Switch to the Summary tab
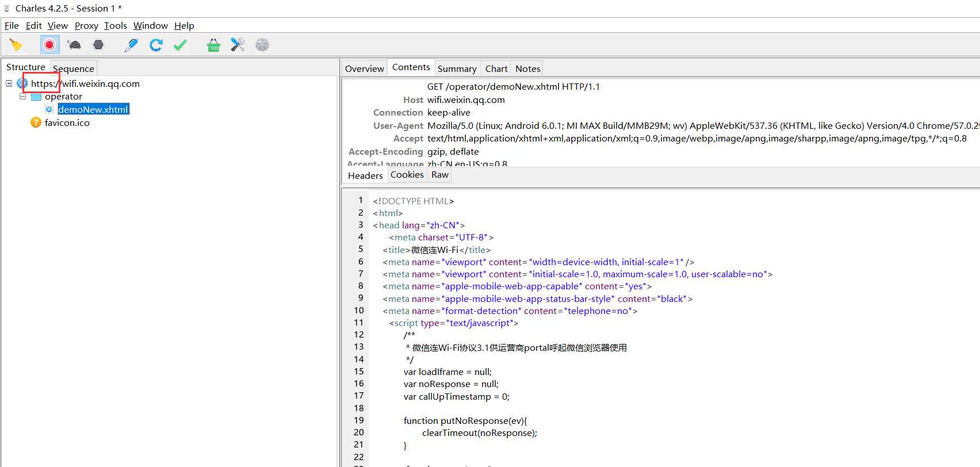The image size is (980, 467). click(457, 68)
